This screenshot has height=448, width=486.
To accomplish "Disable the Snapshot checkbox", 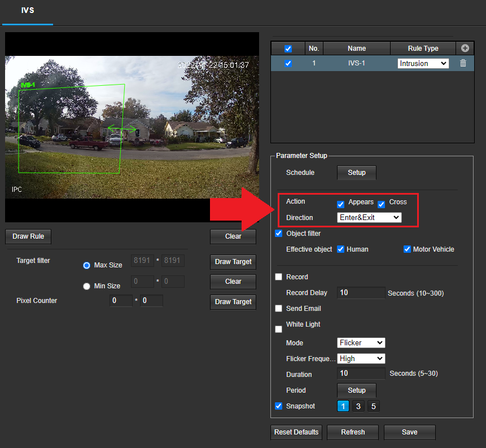I will [279, 406].
